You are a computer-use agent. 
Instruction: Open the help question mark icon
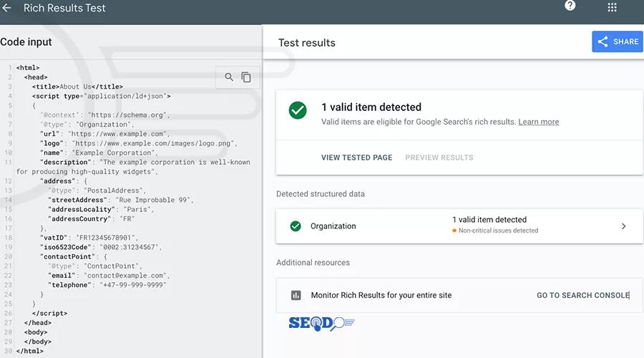[570, 6]
